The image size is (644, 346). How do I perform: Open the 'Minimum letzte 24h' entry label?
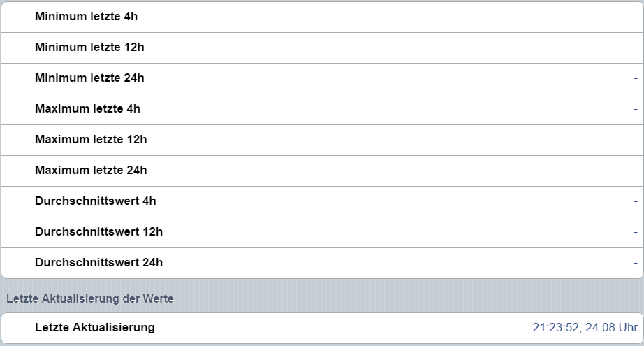click(89, 78)
